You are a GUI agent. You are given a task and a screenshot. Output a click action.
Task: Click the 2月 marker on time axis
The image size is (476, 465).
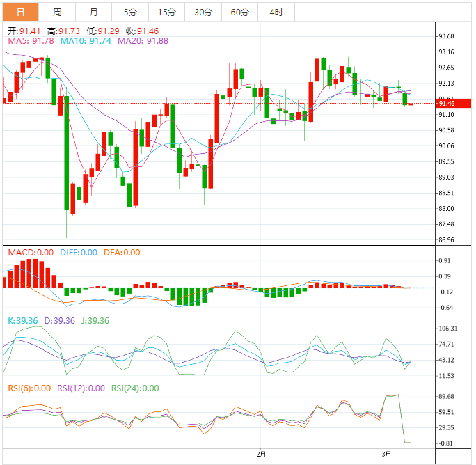tap(261, 455)
